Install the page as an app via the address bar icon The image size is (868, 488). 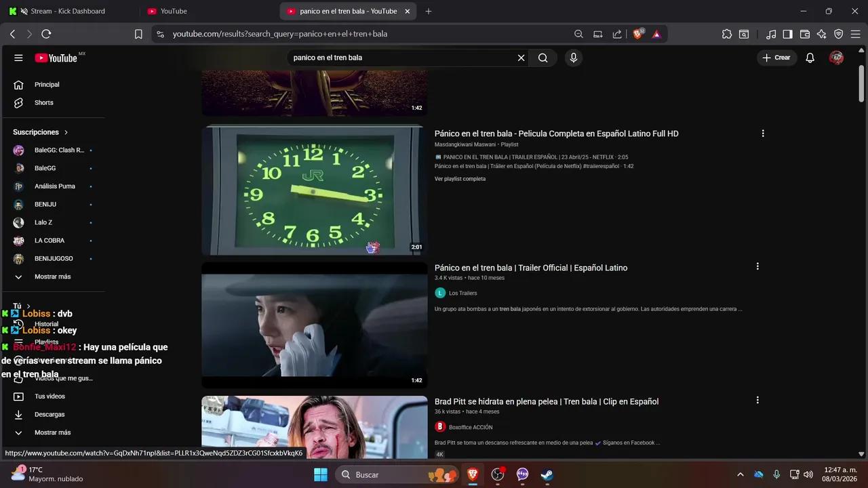point(597,34)
